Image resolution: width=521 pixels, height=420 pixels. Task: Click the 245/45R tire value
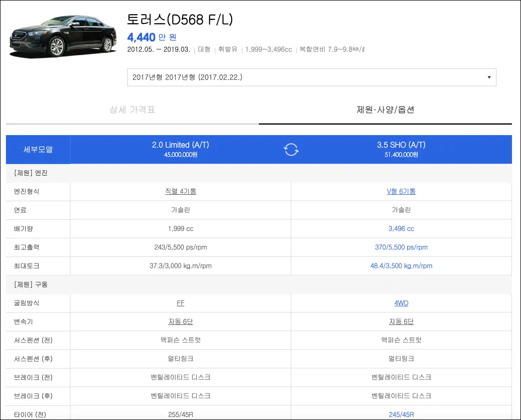pyautogui.click(x=401, y=415)
